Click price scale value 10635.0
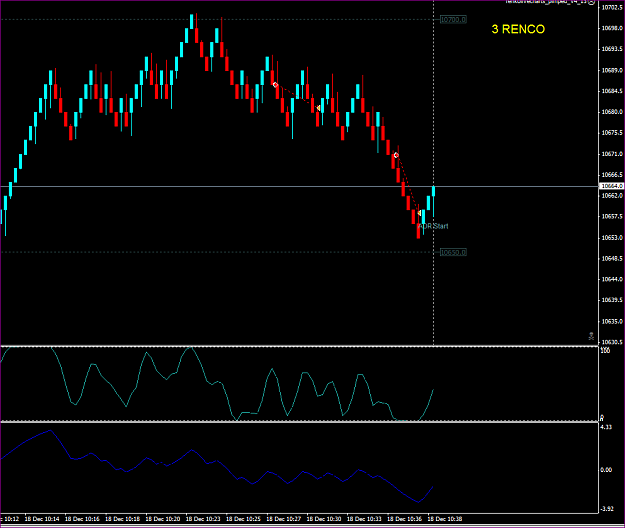 click(x=612, y=321)
